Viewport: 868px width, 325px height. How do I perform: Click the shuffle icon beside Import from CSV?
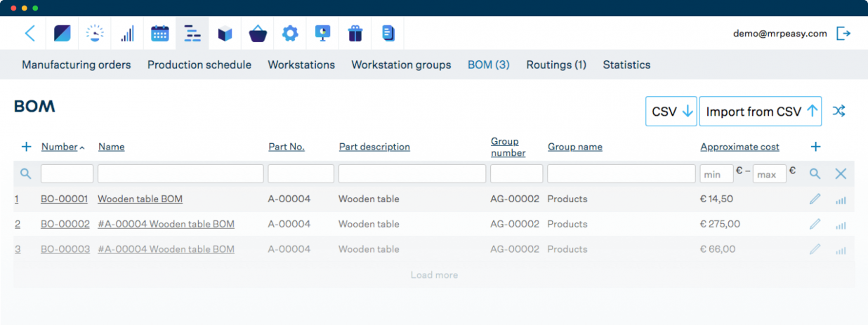[x=839, y=111]
